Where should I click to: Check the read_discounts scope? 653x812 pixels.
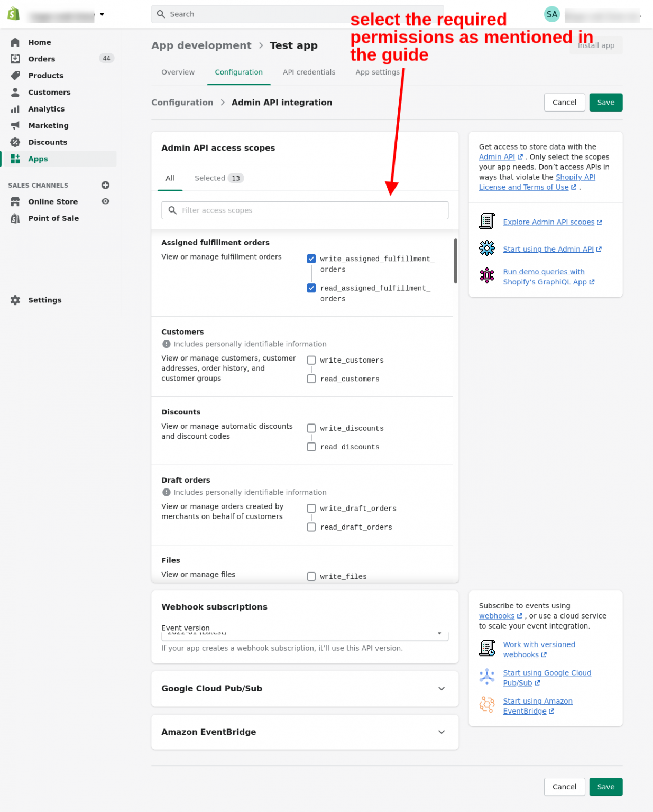click(311, 447)
